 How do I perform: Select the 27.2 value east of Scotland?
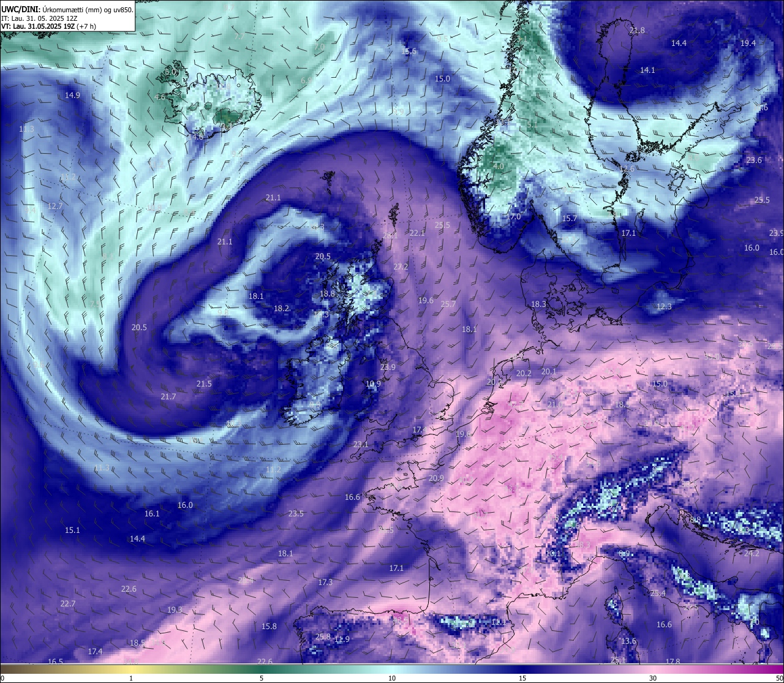click(401, 267)
